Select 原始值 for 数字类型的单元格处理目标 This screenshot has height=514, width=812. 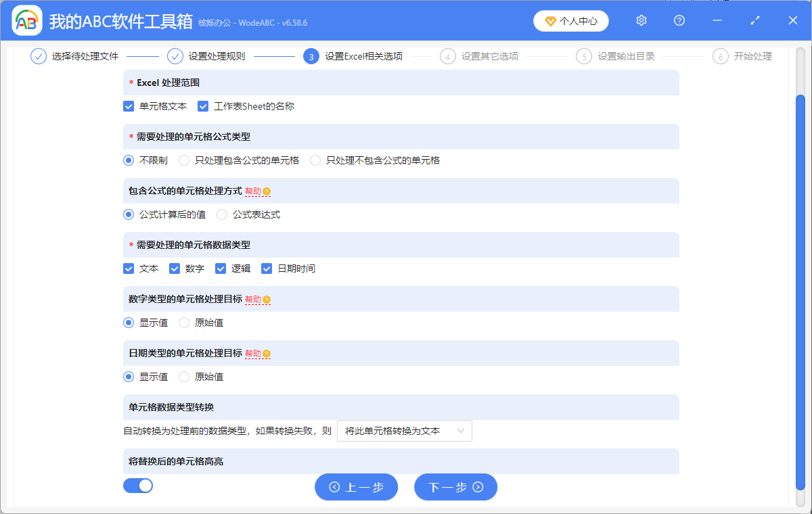click(x=183, y=322)
